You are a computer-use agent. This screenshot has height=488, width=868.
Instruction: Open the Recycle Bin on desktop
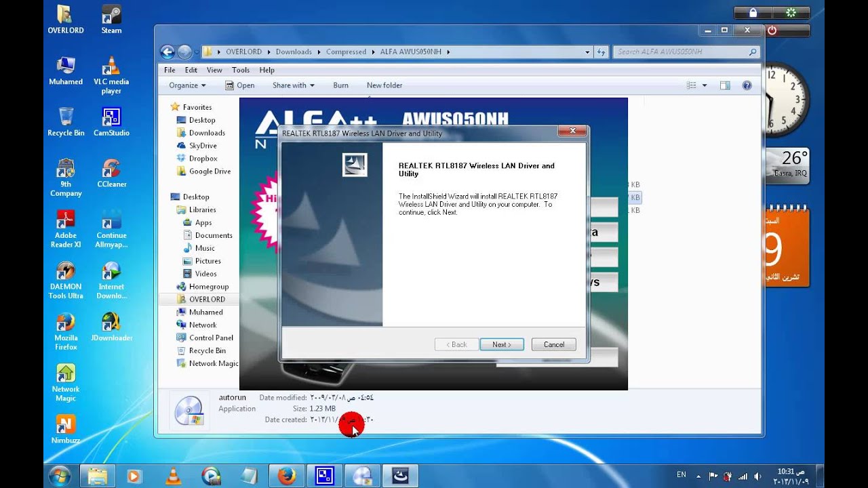(66, 122)
